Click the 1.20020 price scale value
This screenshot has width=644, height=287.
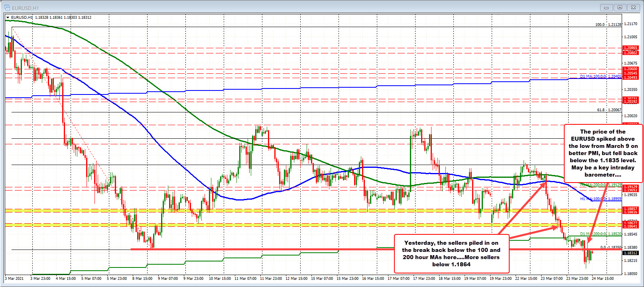click(630, 116)
